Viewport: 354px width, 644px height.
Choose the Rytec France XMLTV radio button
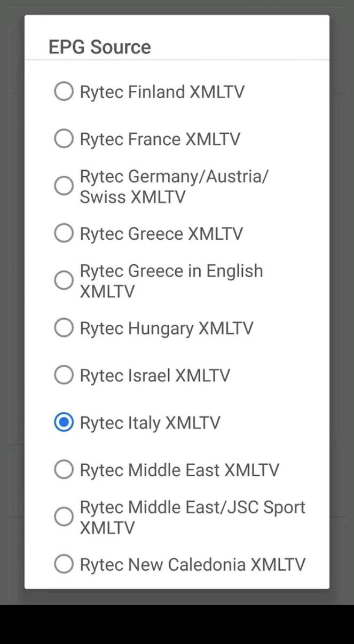point(64,139)
